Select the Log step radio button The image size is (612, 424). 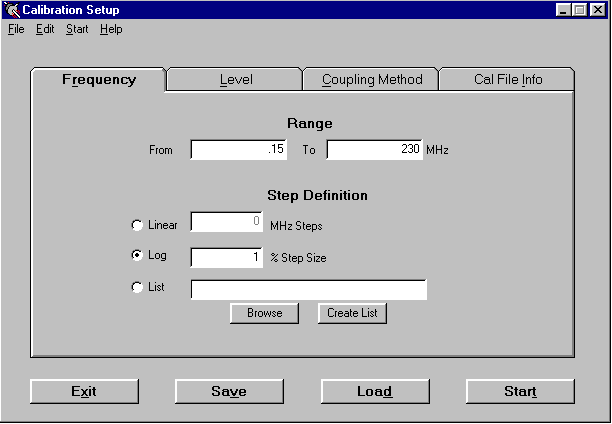(x=137, y=256)
